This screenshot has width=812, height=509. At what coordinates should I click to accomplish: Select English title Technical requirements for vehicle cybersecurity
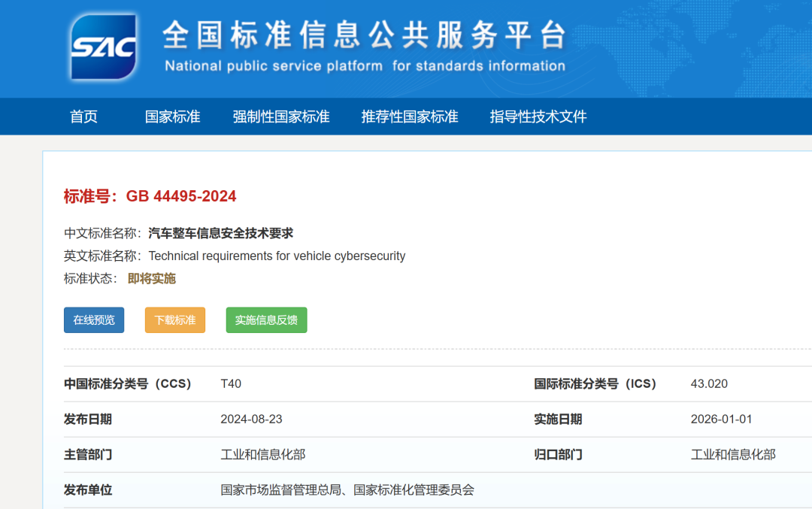click(x=277, y=256)
